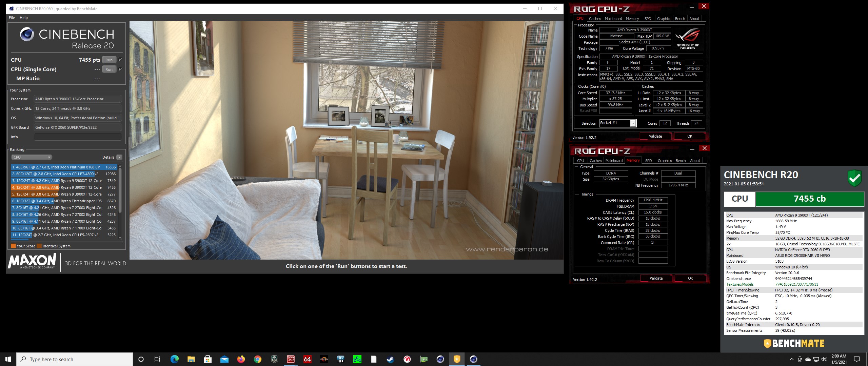Click the taskbar clock showing 2:00 AM
The height and width of the screenshot is (366, 868).
click(x=839, y=359)
